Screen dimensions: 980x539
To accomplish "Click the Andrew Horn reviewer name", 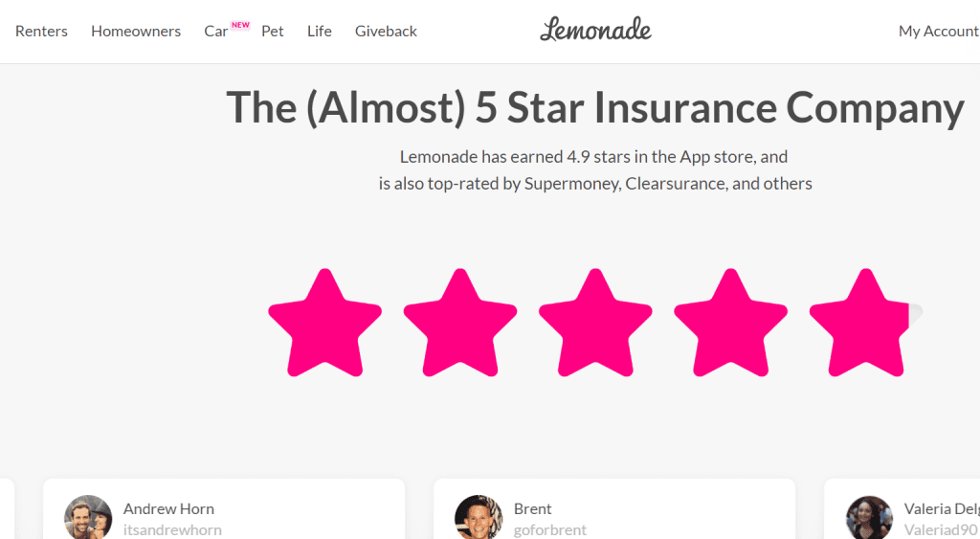I will pyautogui.click(x=168, y=508).
